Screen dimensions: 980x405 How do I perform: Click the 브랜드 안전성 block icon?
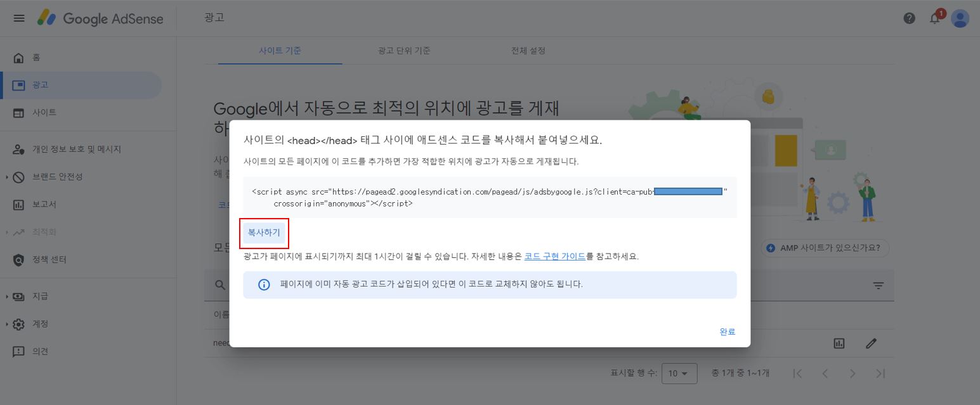click(x=18, y=177)
